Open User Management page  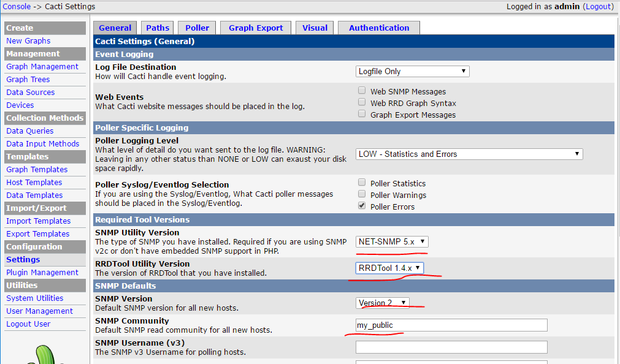39,311
